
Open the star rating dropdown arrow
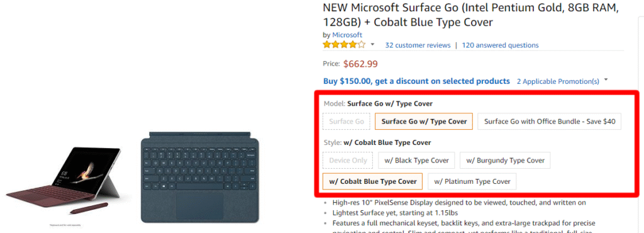(372, 44)
